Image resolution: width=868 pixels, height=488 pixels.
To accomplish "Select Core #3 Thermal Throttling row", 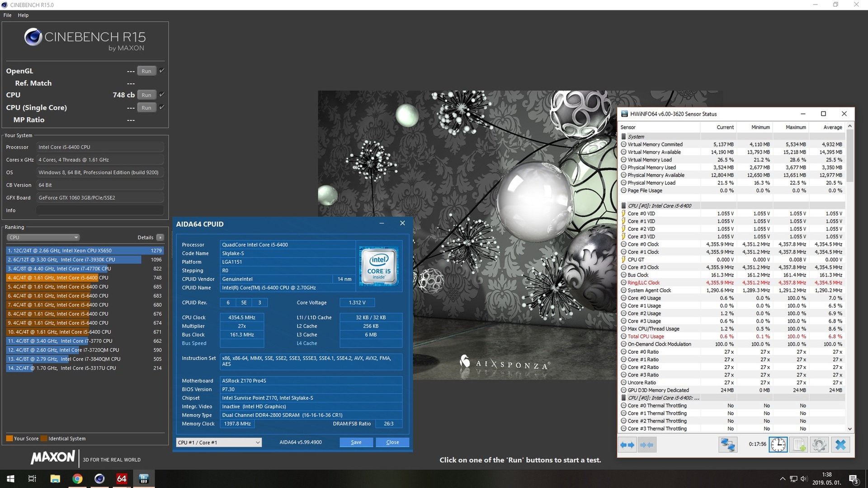I will (x=732, y=428).
